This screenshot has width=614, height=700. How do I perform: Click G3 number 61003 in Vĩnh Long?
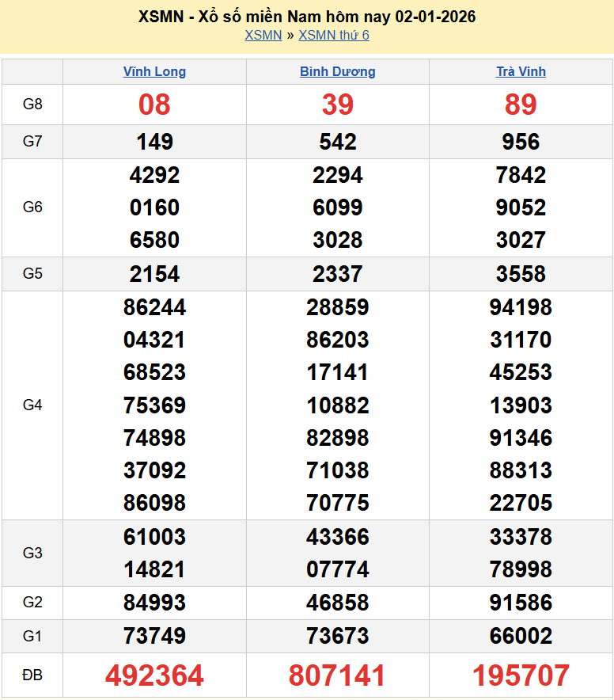(x=154, y=537)
